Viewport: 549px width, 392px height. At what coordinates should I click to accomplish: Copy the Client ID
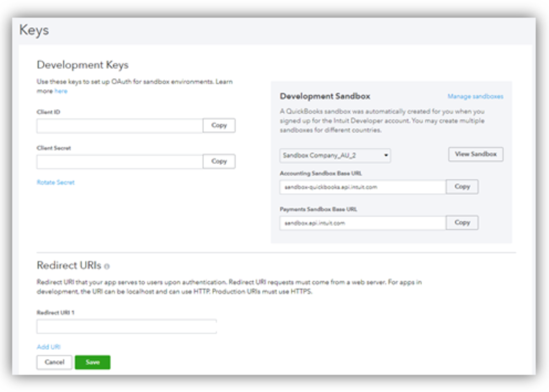[x=219, y=125]
